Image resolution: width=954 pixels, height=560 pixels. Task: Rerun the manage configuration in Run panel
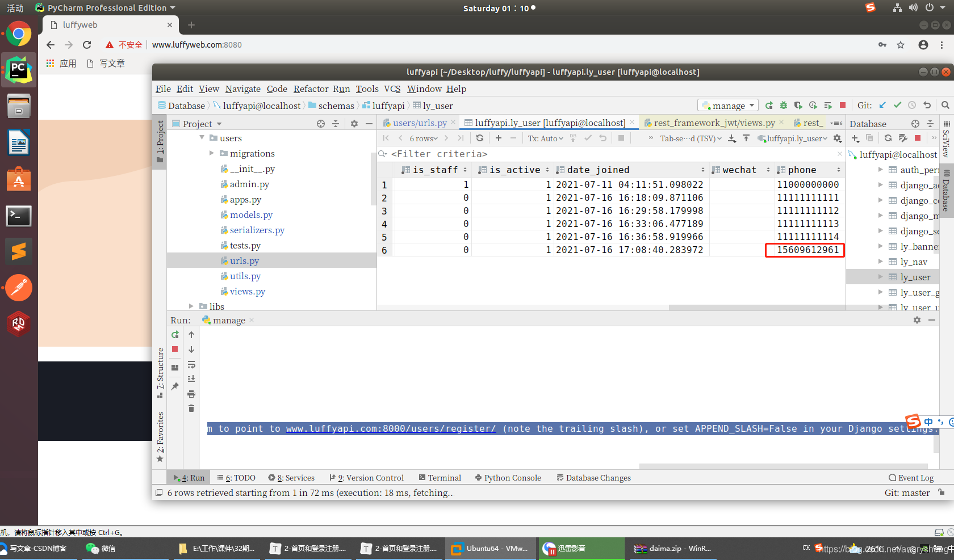175,335
